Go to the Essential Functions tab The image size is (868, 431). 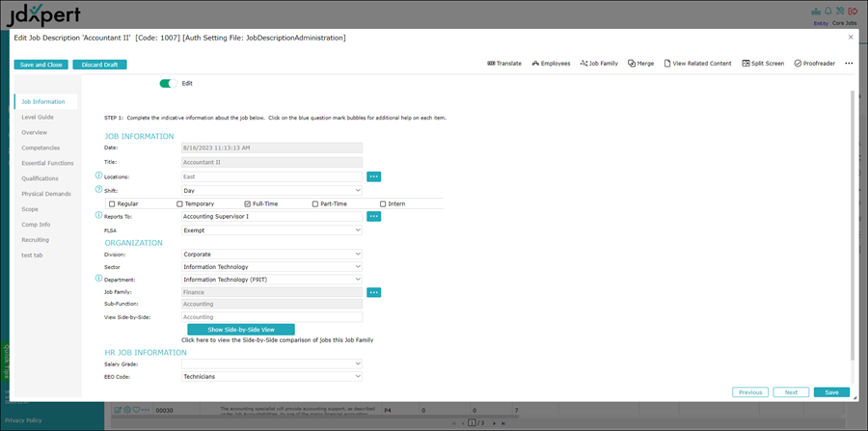[47, 163]
